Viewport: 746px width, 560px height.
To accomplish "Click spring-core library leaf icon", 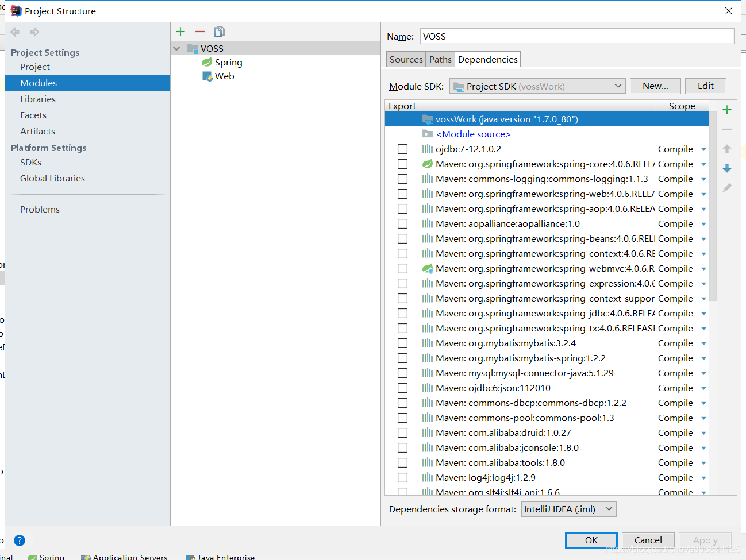I will click(428, 164).
